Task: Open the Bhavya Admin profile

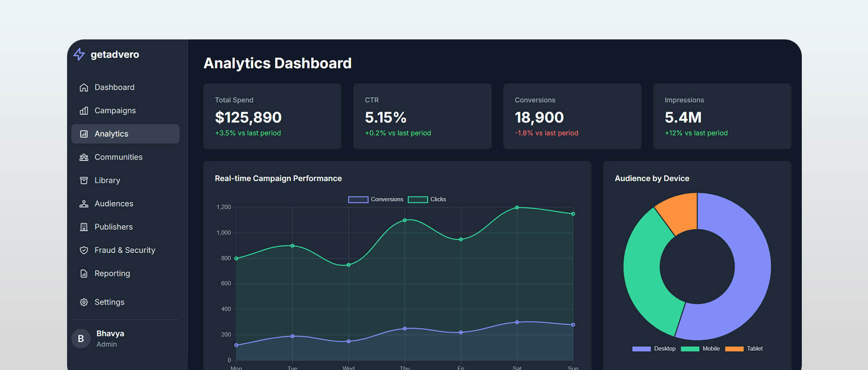Action: [x=110, y=338]
